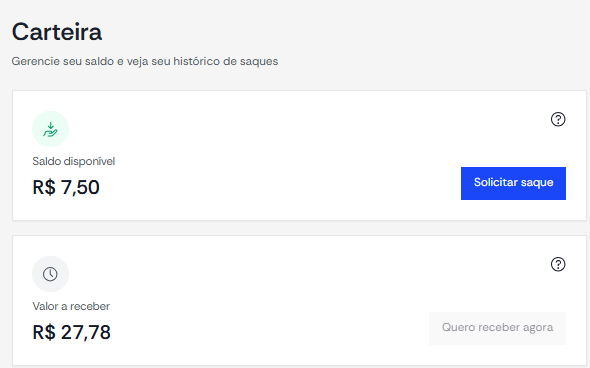The width and height of the screenshot is (590, 368).
Task: Tap the light green circle beside available balance
Action: click(50, 129)
